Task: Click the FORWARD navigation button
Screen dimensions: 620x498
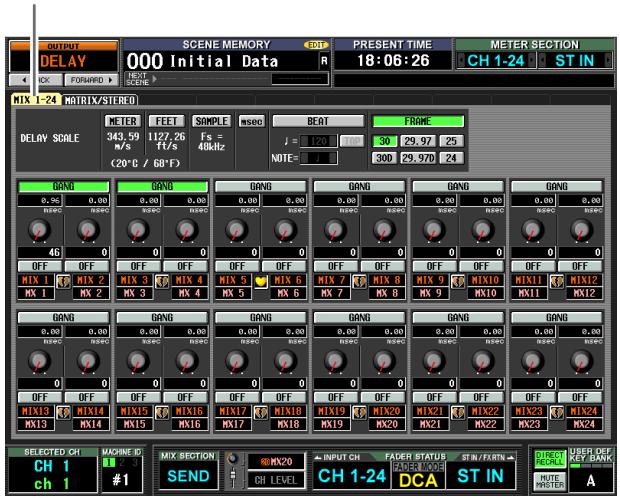Action: (x=92, y=80)
